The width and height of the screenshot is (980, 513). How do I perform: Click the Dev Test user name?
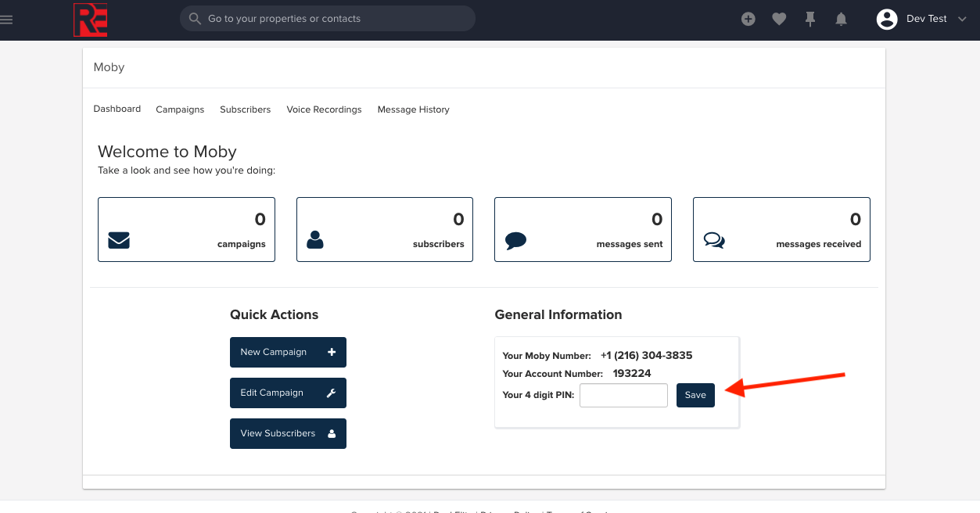(x=927, y=20)
